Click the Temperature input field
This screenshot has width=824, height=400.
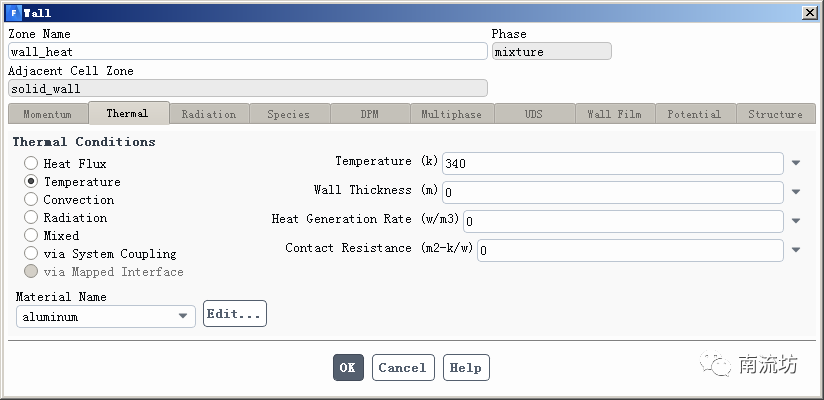pos(611,163)
